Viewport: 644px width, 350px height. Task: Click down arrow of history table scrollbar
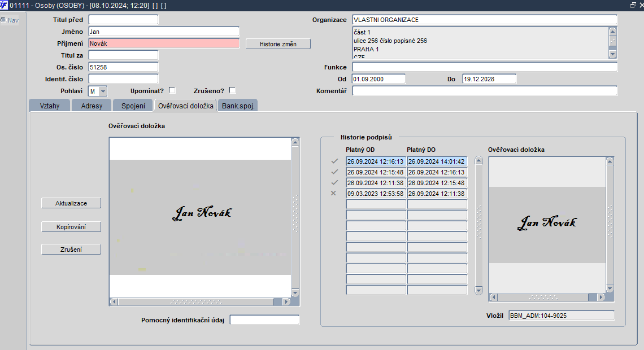[x=479, y=291]
